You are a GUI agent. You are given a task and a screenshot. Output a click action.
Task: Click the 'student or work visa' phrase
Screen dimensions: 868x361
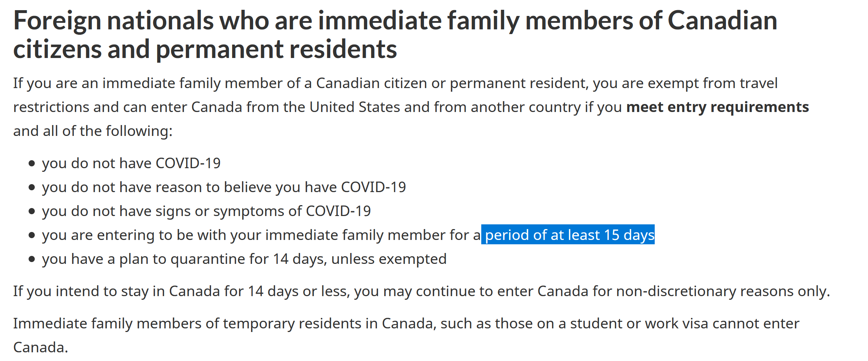click(x=639, y=324)
